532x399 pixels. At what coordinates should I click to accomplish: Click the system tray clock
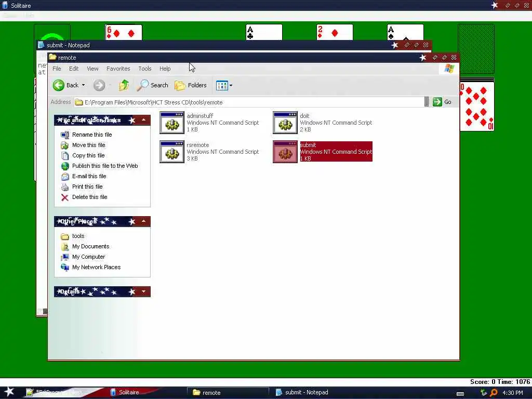513,393
